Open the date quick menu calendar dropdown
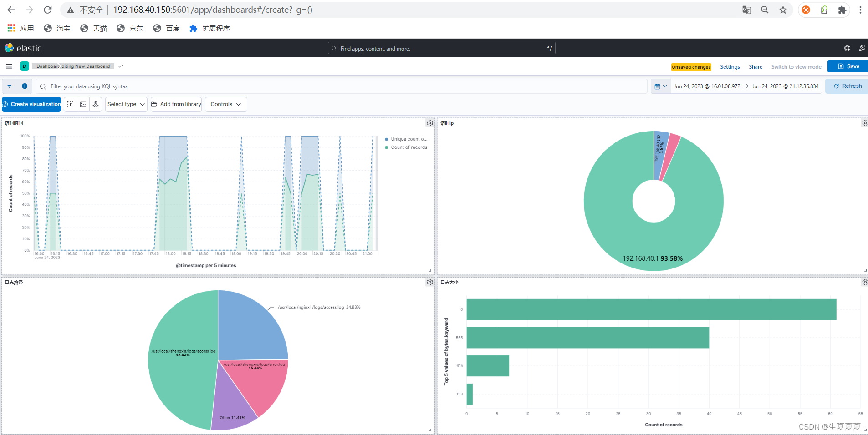This screenshot has height=435, width=868. [x=660, y=86]
